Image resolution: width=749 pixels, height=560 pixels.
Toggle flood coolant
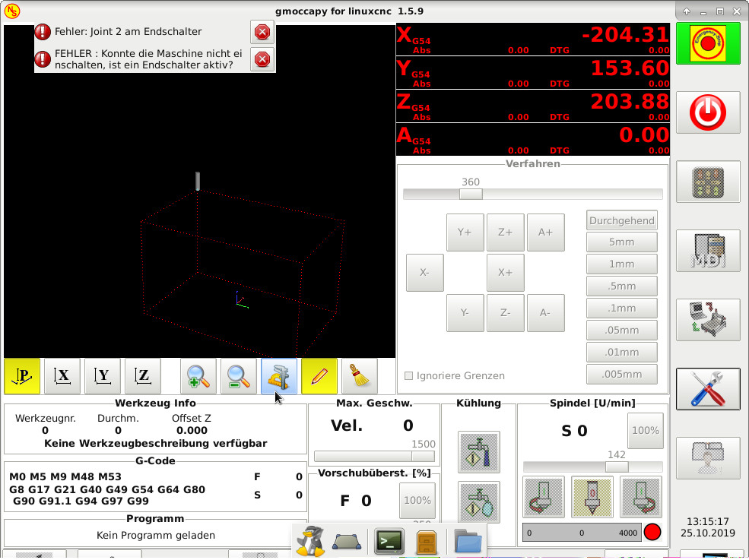tap(479, 452)
